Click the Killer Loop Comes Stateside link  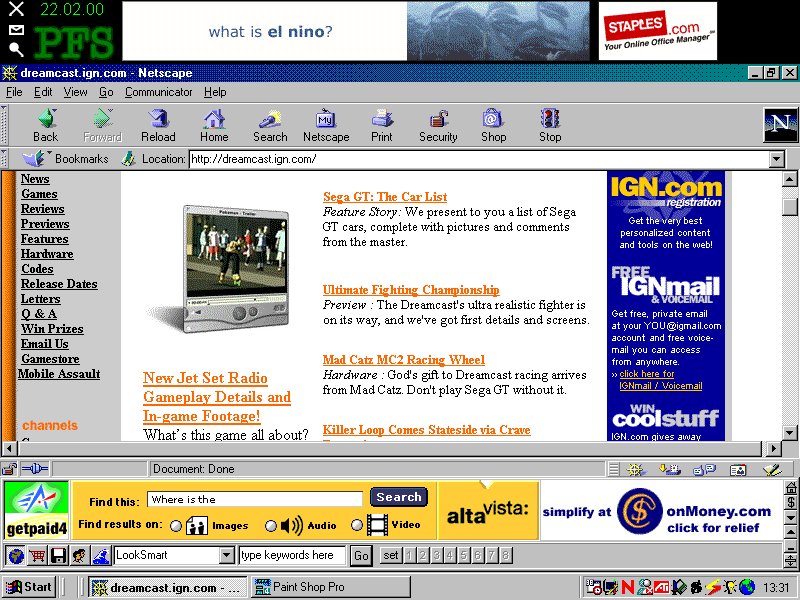[x=426, y=430]
